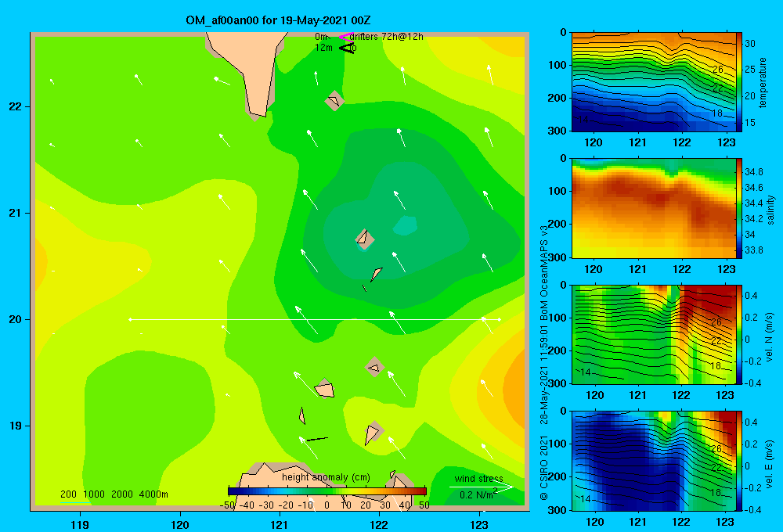
Task: Click longitude label 121 below main map
Action: click(x=280, y=524)
